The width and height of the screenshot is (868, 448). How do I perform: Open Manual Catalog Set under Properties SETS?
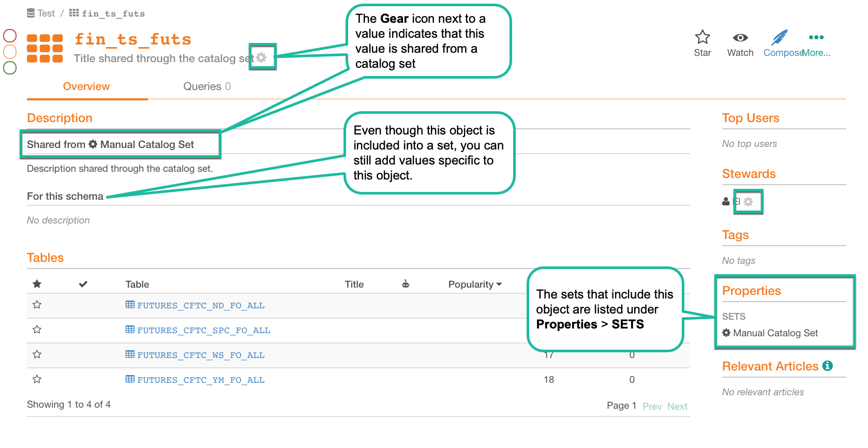(x=770, y=333)
